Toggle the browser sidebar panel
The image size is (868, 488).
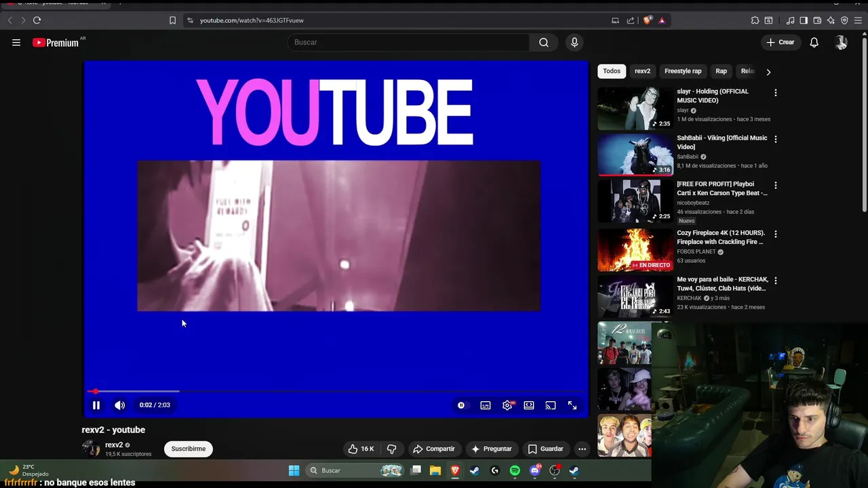(804, 20)
